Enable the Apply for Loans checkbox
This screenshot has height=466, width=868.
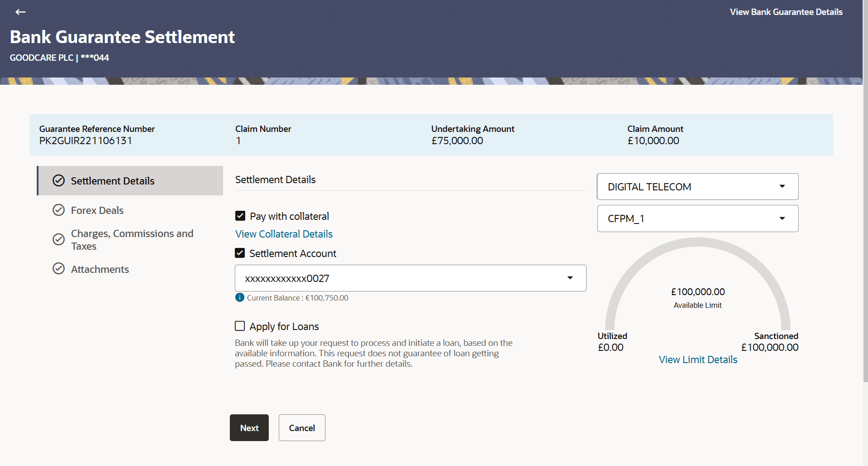[239, 325]
